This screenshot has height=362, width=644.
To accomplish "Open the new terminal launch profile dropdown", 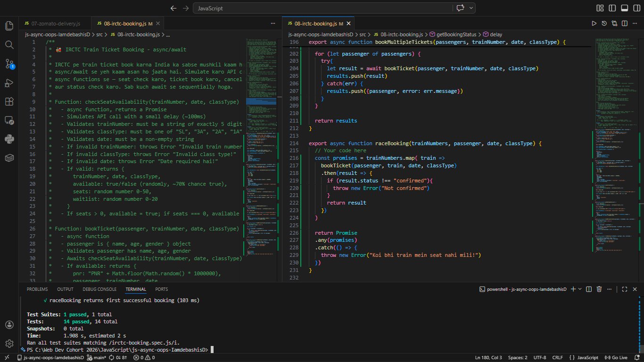I will (579, 289).
